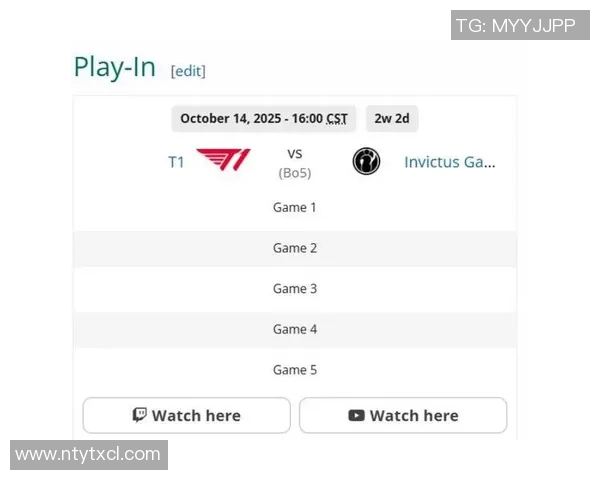Select the Game 4 row
This screenshot has height=480, width=600.
[x=295, y=329]
